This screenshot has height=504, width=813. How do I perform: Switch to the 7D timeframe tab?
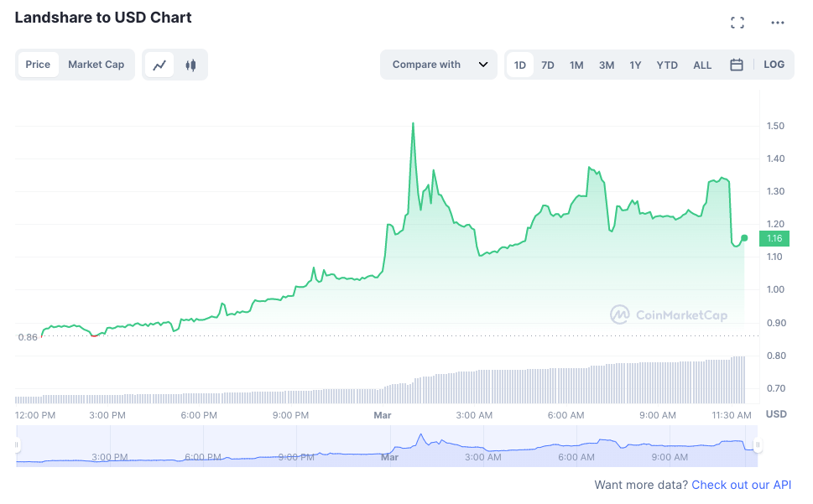pos(547,64)
